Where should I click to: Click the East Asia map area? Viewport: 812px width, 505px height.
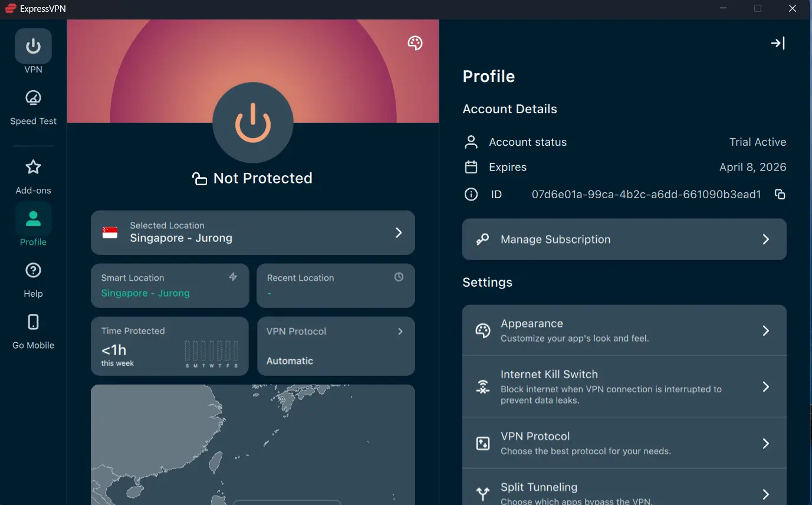tap(253, 445)
